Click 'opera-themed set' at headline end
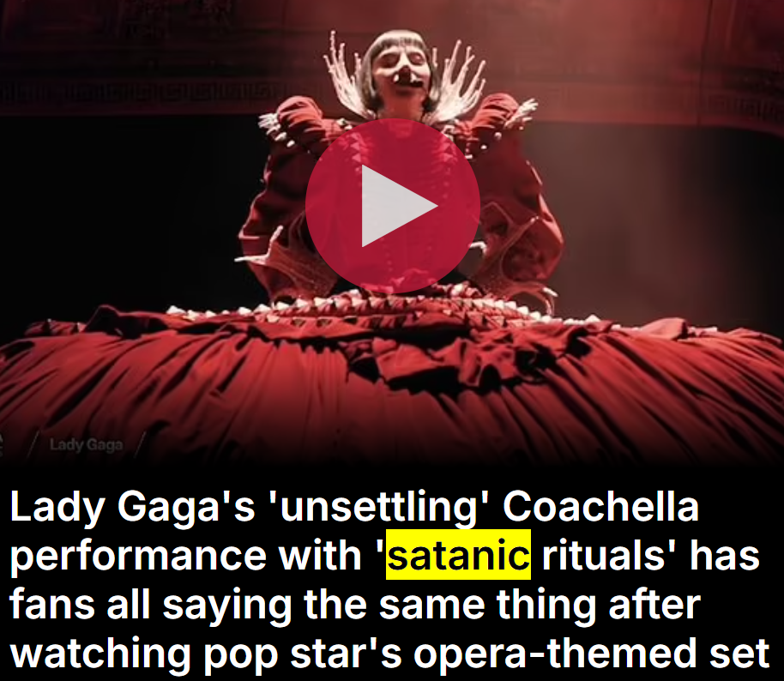The width and height of the screenshot is (784, 681). click(592, 653)
